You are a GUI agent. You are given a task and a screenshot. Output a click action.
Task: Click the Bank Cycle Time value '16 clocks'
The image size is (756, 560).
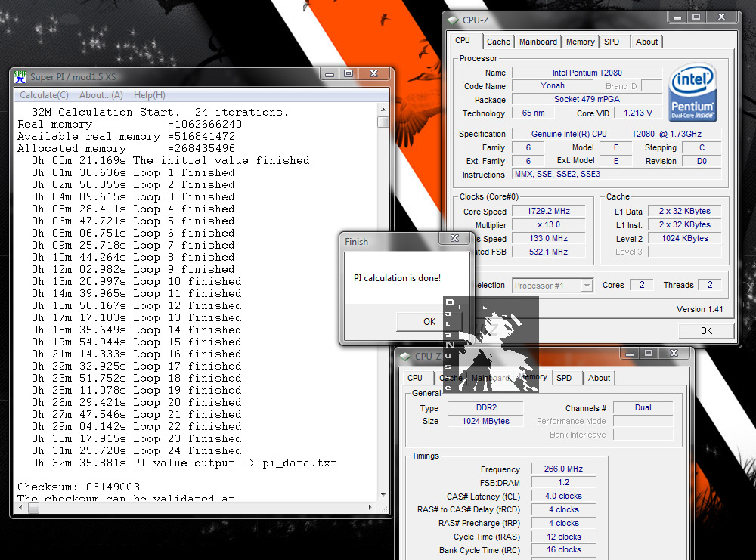pyautogui.click(x=563, y=549)
